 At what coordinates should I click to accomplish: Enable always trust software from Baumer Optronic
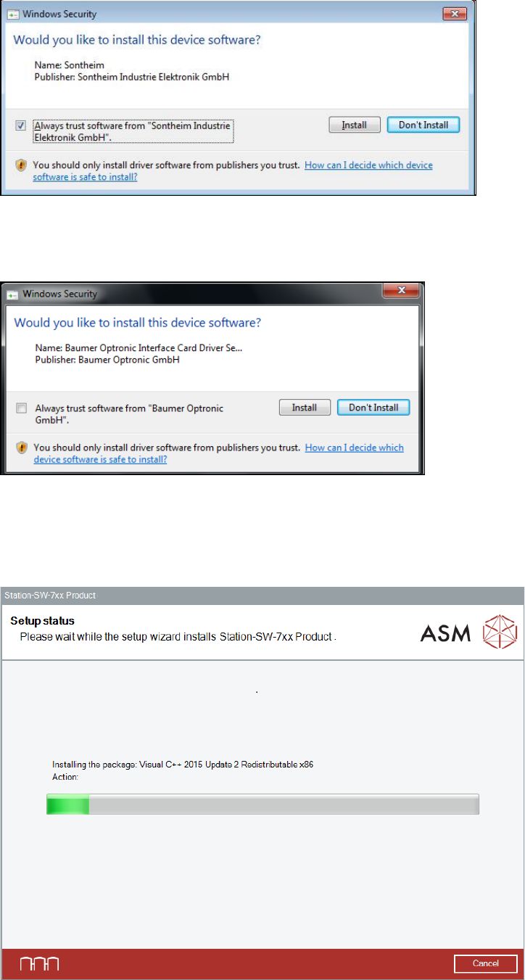point(22,408)
